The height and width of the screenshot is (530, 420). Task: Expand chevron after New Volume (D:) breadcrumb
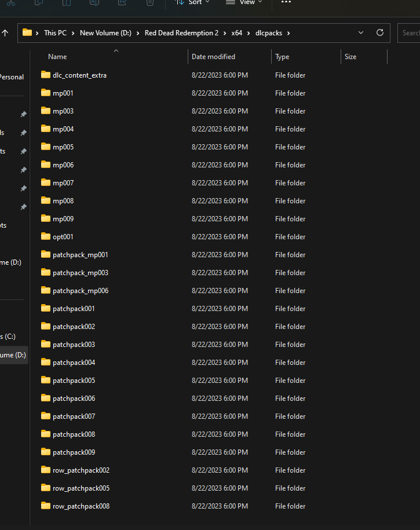coord(138,33)
